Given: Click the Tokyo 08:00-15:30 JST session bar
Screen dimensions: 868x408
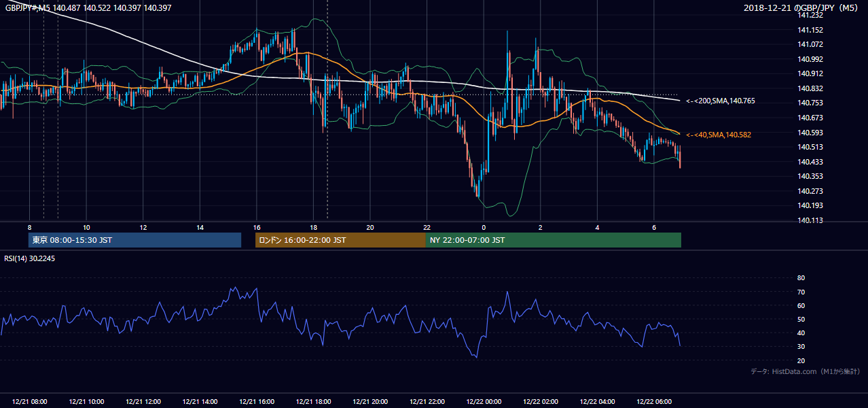Looking at the screenshot, I should pyautogui.click(x=134, y=240).
